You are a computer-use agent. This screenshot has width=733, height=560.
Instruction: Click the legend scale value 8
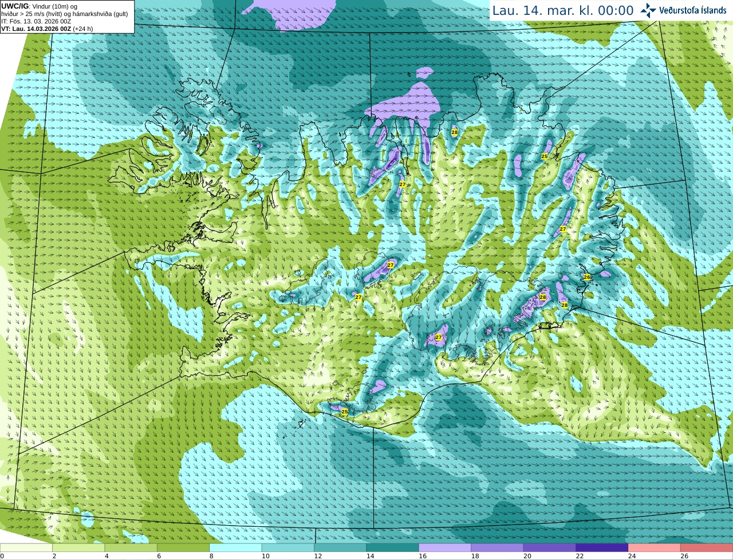click(211, 556)
